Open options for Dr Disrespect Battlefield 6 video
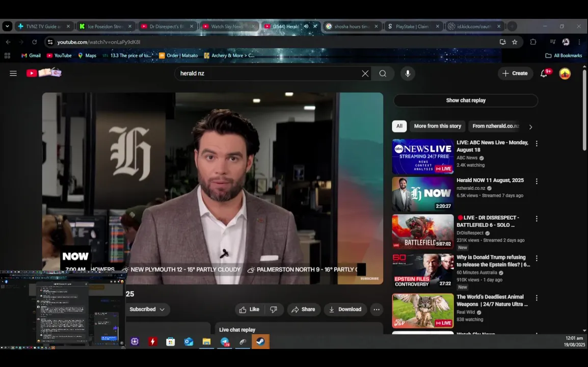This screenshot has height=367, width=588. [537, 219]
